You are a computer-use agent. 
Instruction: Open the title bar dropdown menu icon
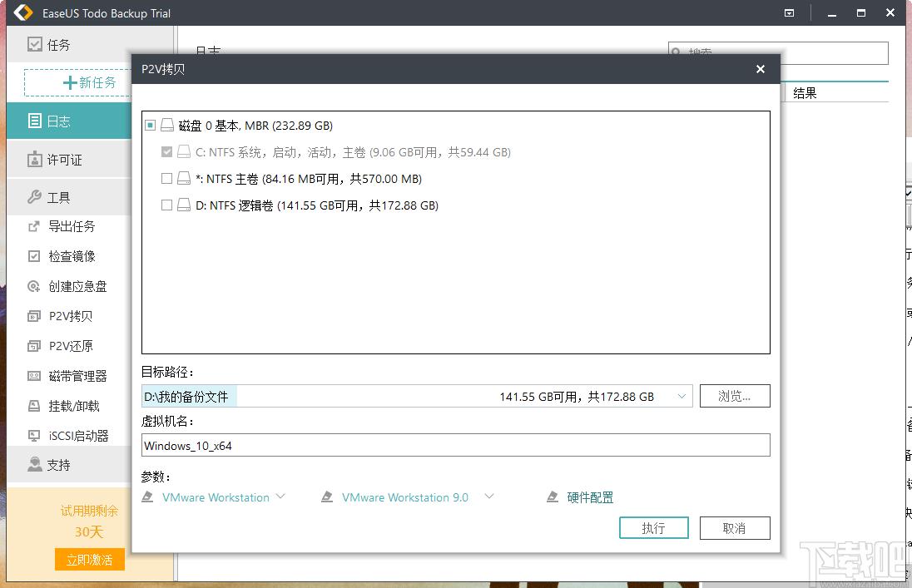point(790,12)
